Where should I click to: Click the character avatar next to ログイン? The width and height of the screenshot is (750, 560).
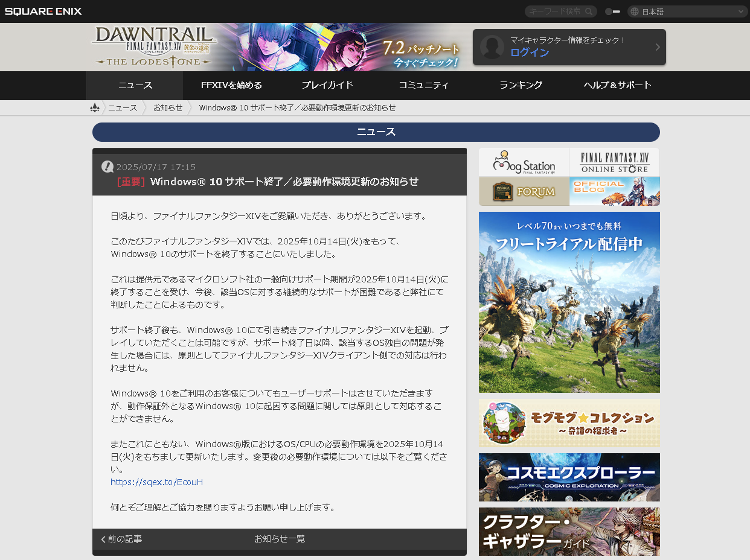(492, 47)
